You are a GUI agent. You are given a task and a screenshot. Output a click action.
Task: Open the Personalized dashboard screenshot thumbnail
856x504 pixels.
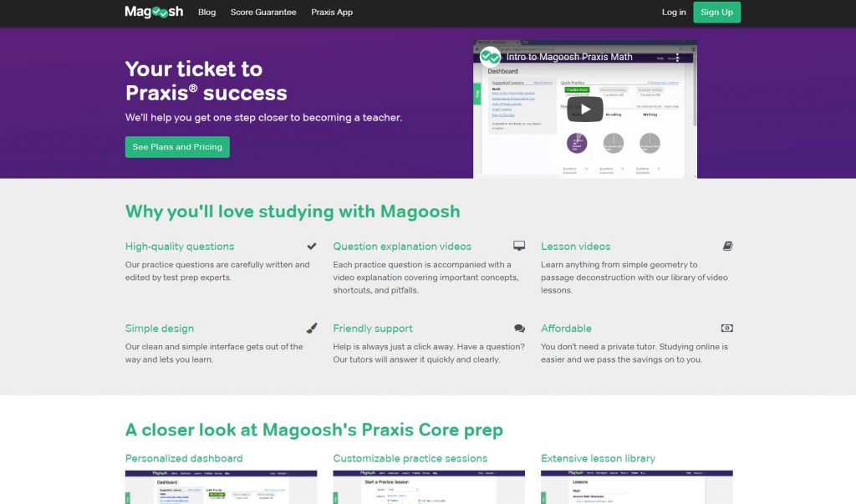(x=221, y=487)
